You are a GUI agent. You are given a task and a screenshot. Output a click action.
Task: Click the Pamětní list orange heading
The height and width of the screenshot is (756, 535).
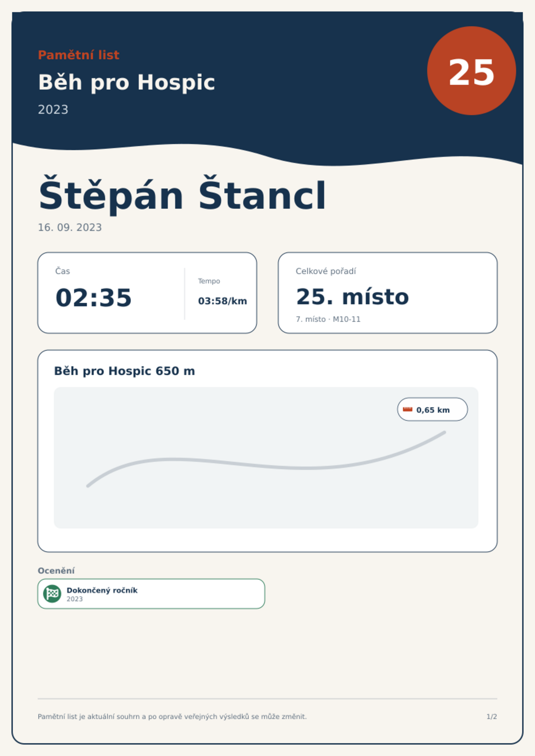[78, 55]
